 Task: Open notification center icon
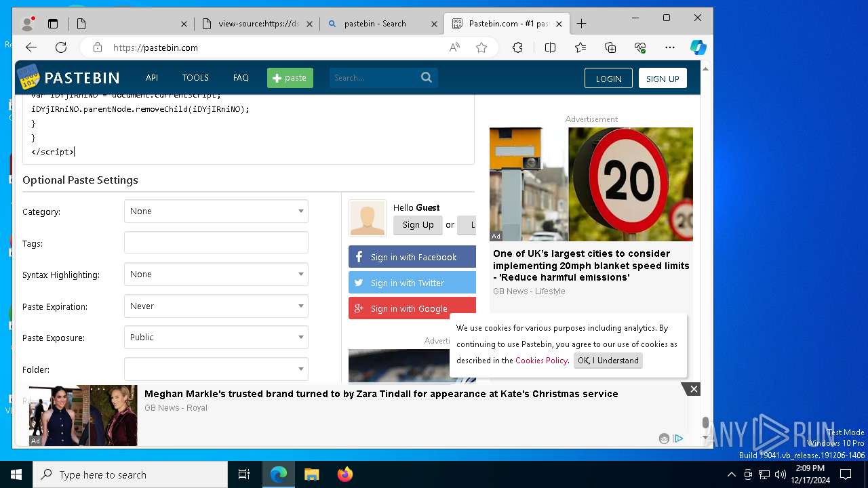(x=846, y=474)
